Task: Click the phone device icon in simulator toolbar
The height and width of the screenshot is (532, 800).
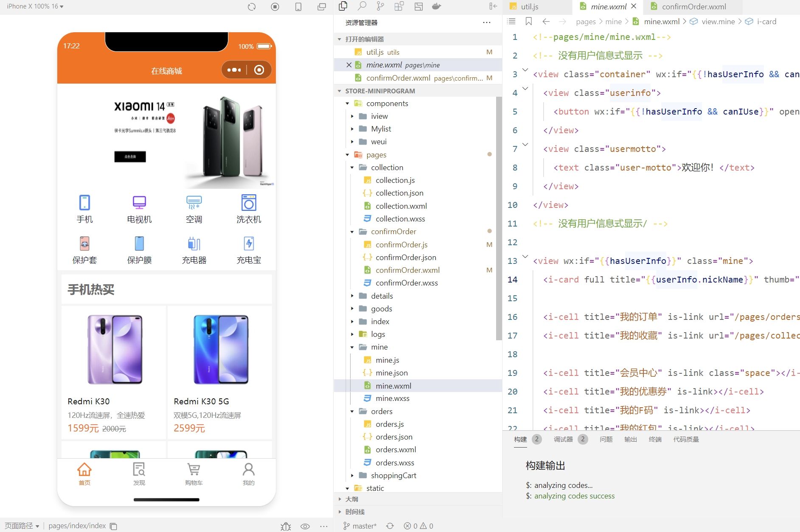Action: click(x=298, y=7)
